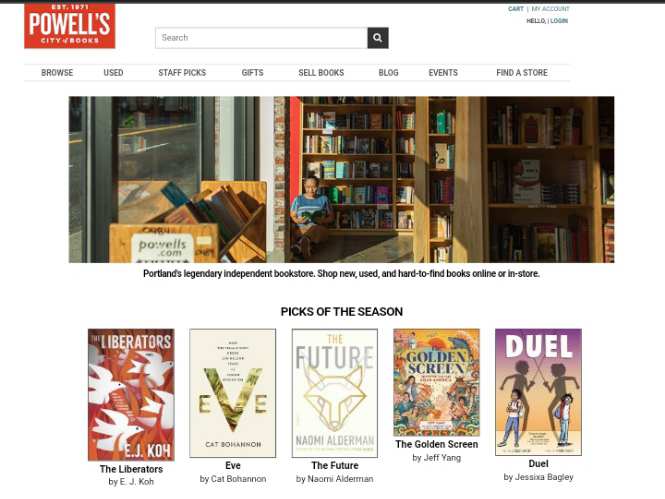Open the Gifts menu item

(252, 73)
